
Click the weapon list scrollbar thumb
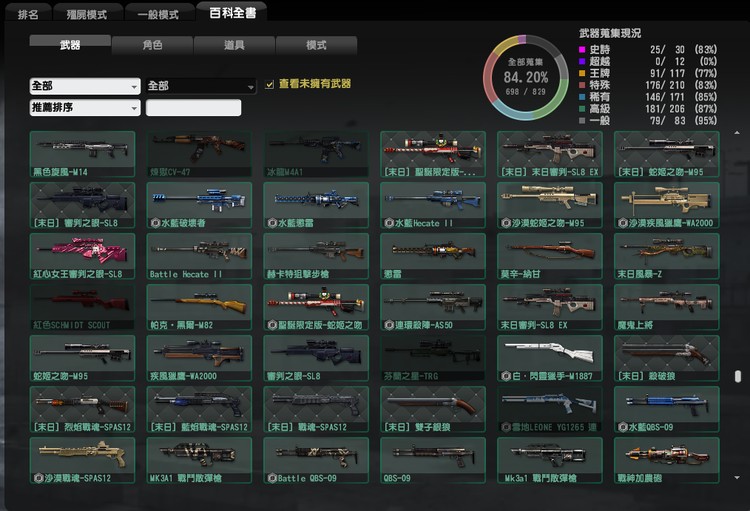738,376
